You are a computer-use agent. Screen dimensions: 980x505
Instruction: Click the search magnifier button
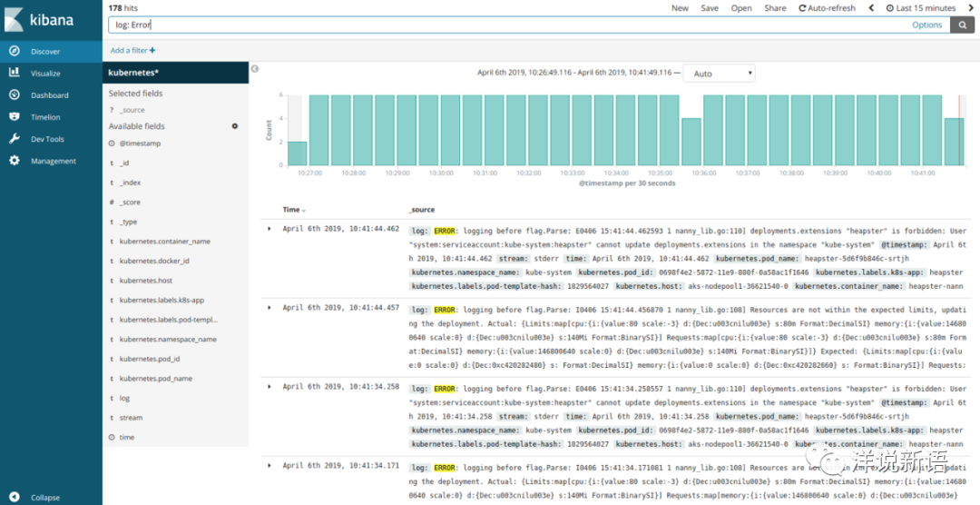[963, 25]
